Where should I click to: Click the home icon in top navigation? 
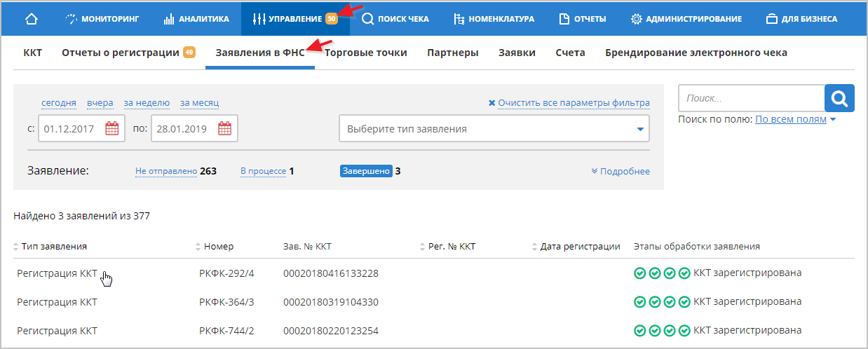tap(31, 19)
